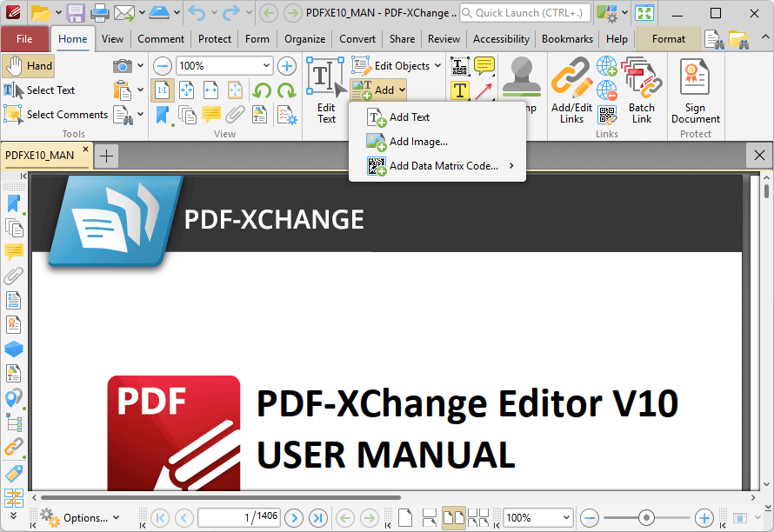The width and height of the screenshot is (774, 532).
Task: Switch to the Comment ribbon tab
Action: (x=161, y=39)
